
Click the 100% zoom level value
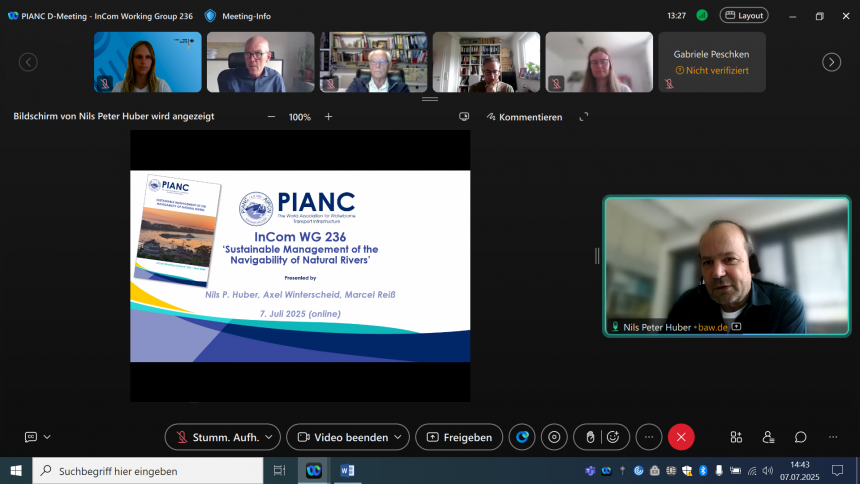(x=299, y=117)
